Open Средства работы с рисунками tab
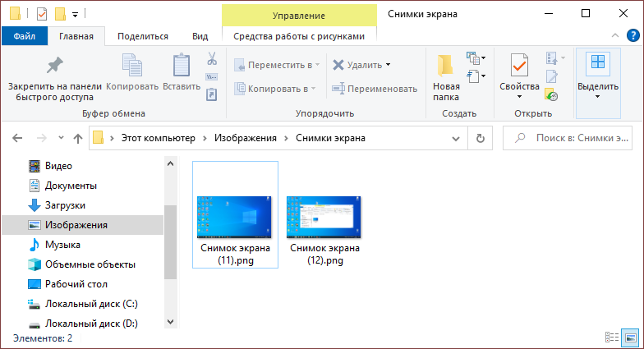This screenshot has width=644, height=349. pos(299,36)
